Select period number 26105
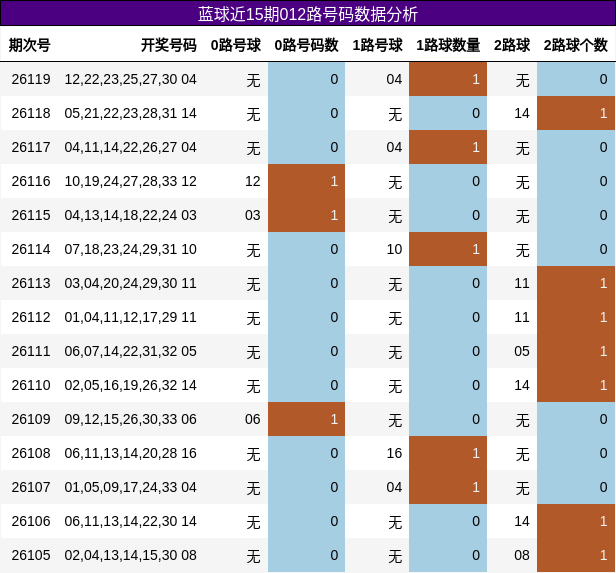This screenshot has height=573, width=616. (x=31, y=555)
